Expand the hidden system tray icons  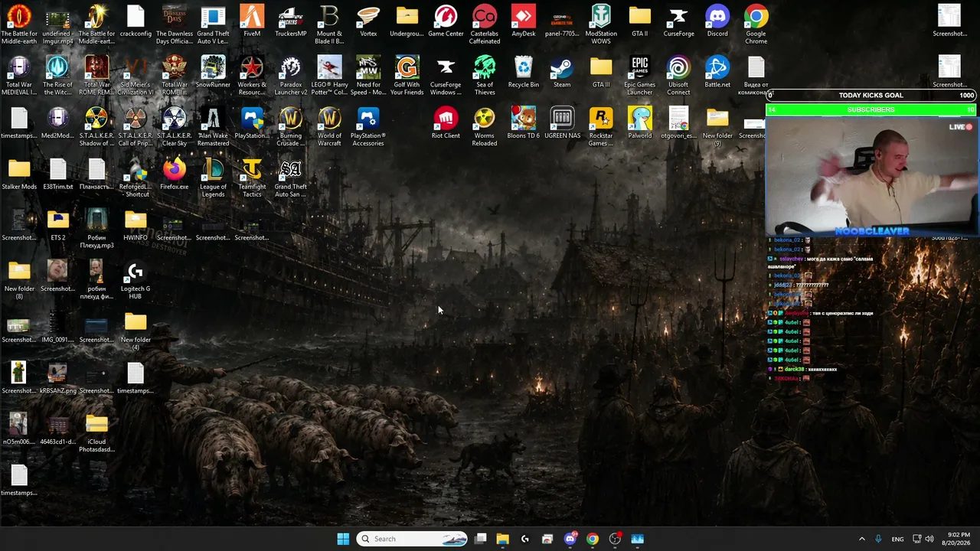pos(861,539)
